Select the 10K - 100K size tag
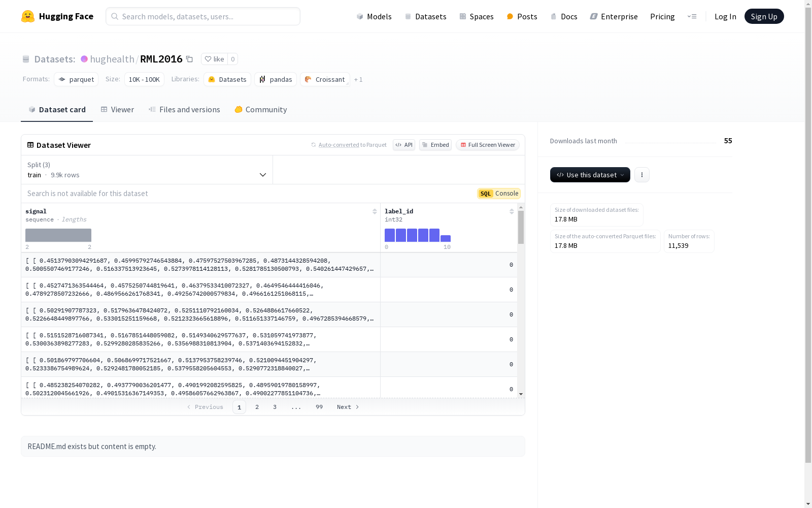The height and width of the screenshot is (508, 812). (x=144, y=79)
